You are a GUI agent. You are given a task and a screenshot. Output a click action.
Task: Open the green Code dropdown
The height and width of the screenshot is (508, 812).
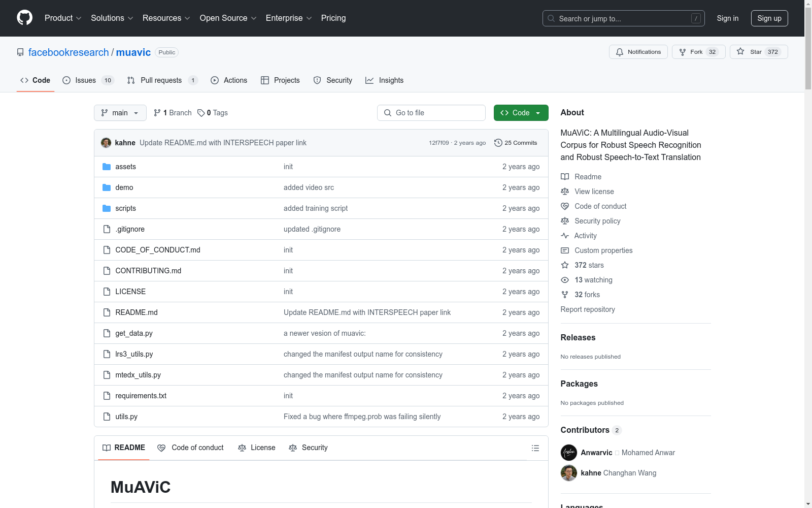pyautogui.click(x=521, y=113)
